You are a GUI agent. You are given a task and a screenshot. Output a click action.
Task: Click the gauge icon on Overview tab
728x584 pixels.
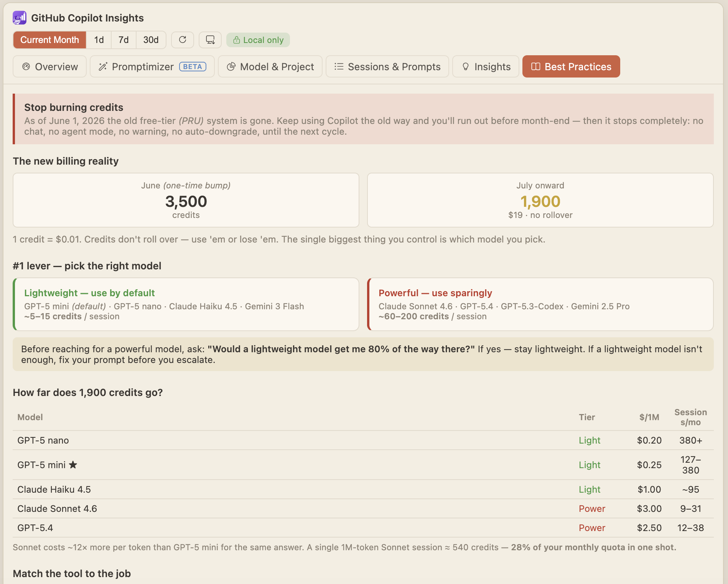tap(26, 66)
